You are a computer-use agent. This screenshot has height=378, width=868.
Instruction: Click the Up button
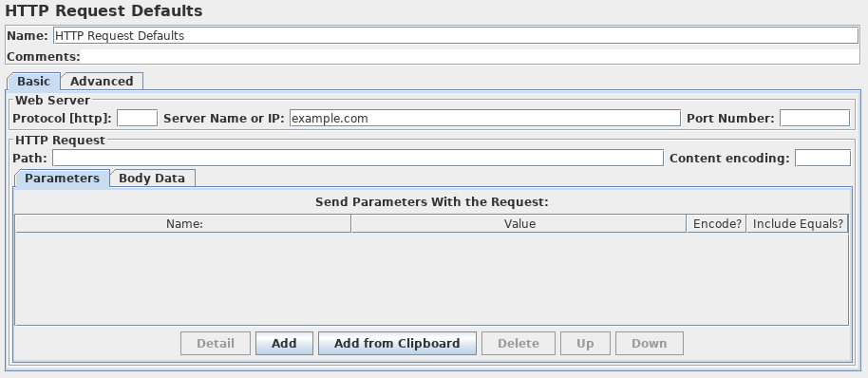[x=585, y=343]
